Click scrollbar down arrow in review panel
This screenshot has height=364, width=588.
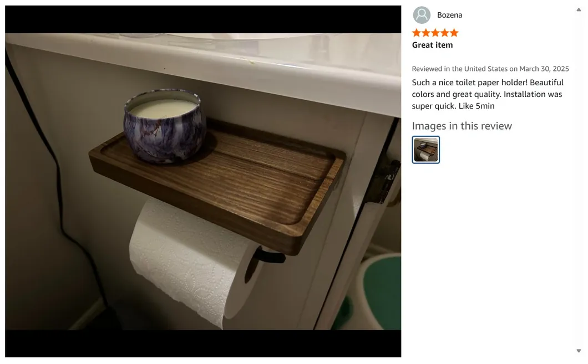pos(579,351)
